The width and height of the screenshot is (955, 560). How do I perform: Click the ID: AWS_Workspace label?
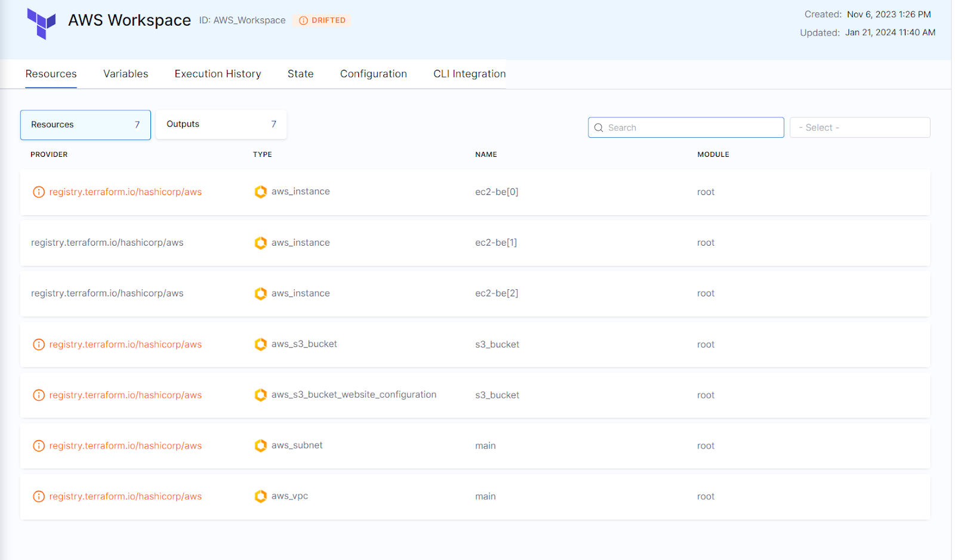[242, 20]
